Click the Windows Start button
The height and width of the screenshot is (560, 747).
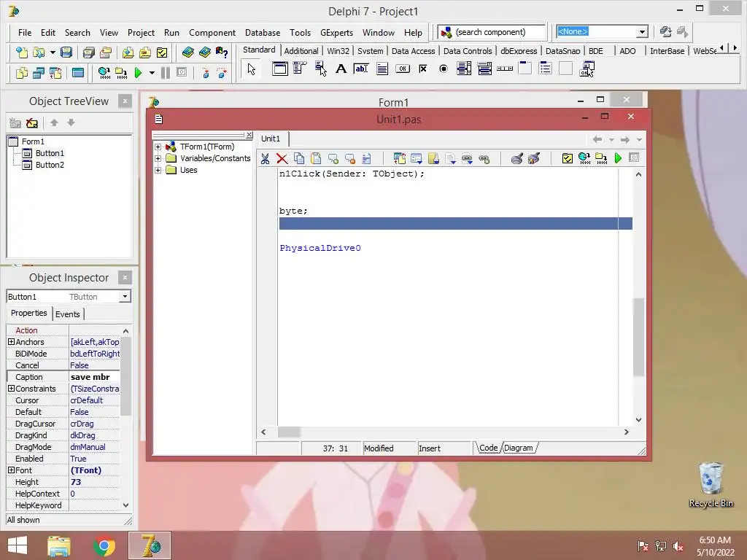tap(18, 545)
